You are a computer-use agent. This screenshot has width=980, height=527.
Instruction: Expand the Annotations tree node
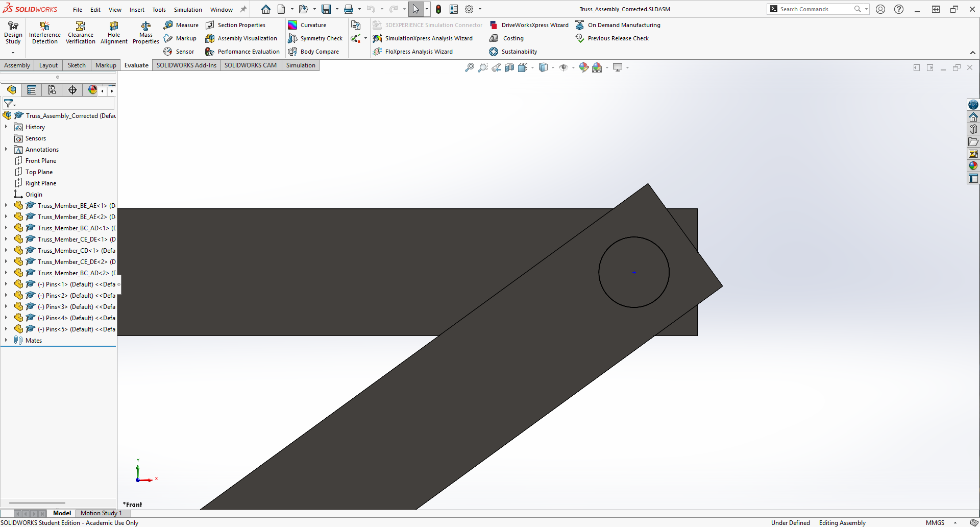[6, 150]
